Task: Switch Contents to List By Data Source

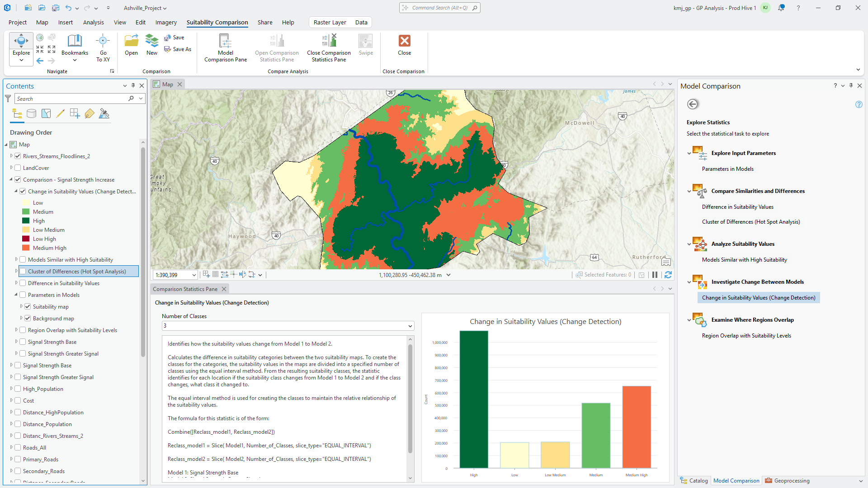Action: point(32,114)
